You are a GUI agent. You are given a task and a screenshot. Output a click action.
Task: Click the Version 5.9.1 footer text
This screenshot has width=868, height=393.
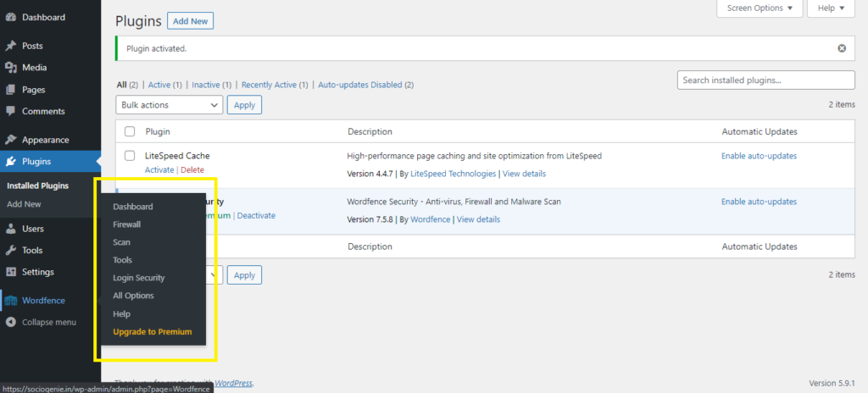[x=832, y=383]
